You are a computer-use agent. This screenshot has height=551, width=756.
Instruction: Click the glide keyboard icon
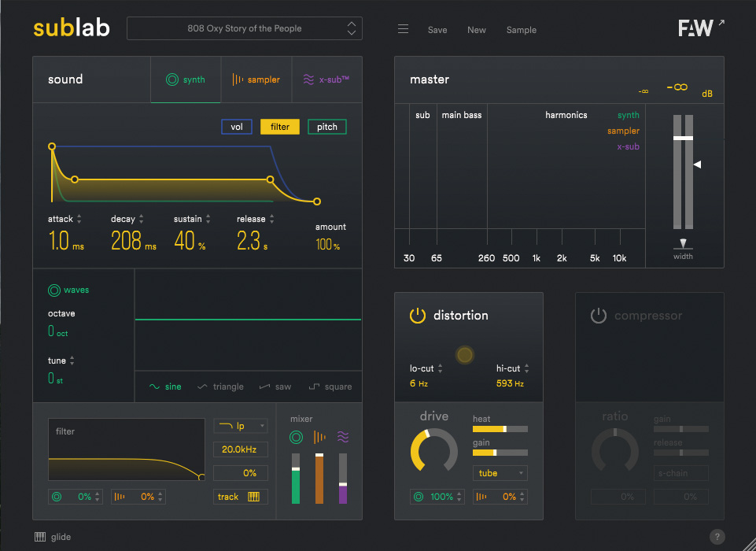[40, 537]
